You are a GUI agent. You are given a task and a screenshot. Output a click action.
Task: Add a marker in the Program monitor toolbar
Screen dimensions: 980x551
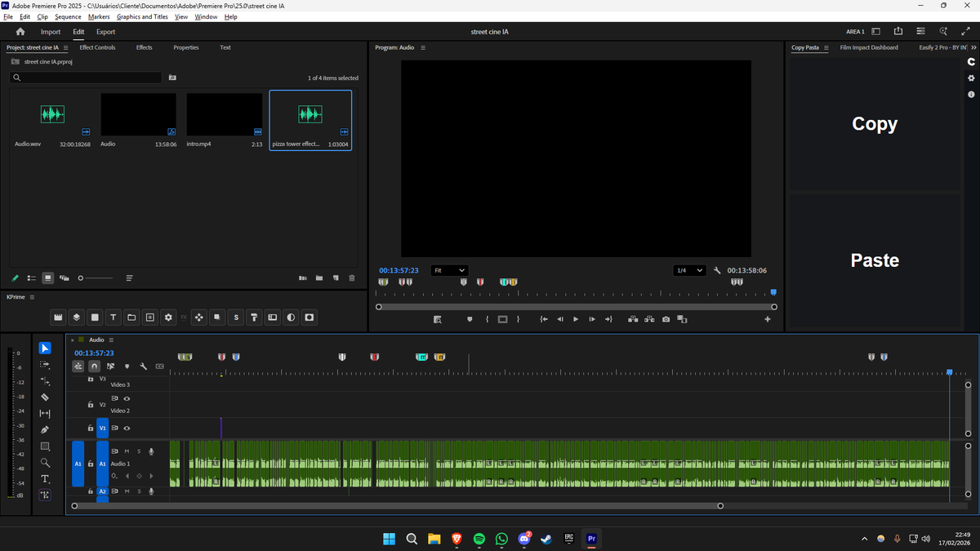pos(470,319)
